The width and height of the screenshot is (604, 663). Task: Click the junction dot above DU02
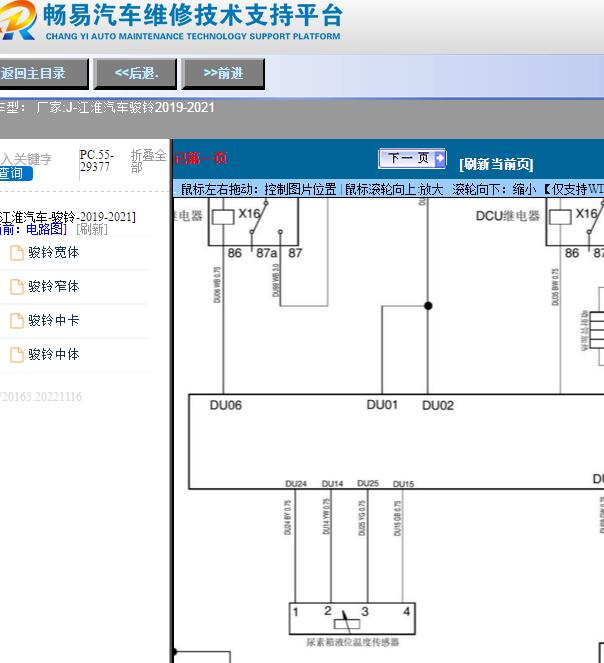428,306
